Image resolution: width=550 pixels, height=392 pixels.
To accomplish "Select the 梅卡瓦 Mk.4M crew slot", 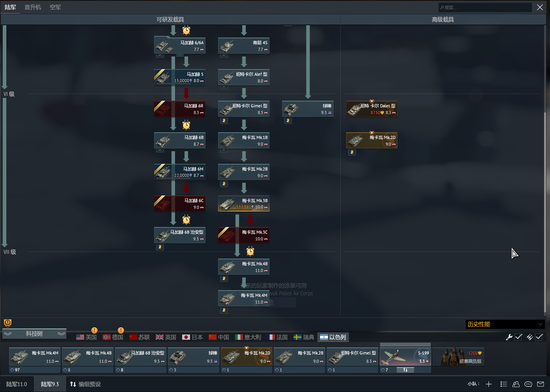I will click(35, 356).
